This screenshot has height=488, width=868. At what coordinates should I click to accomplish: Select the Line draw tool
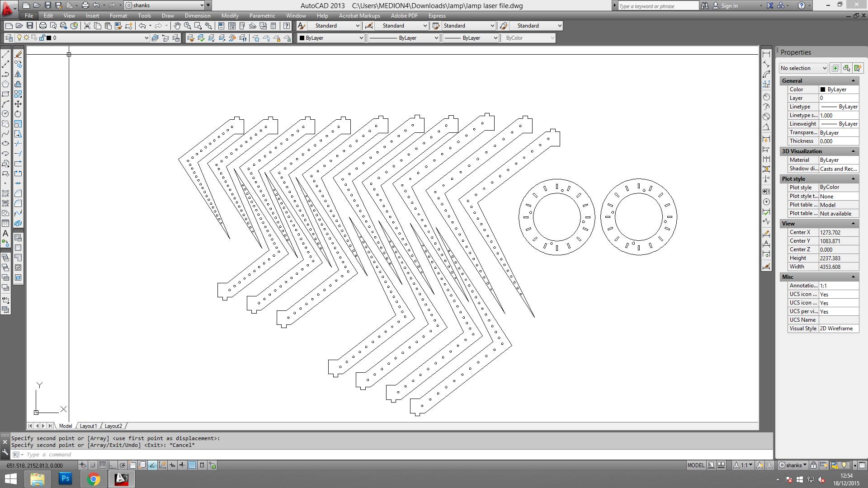(5, 54)
